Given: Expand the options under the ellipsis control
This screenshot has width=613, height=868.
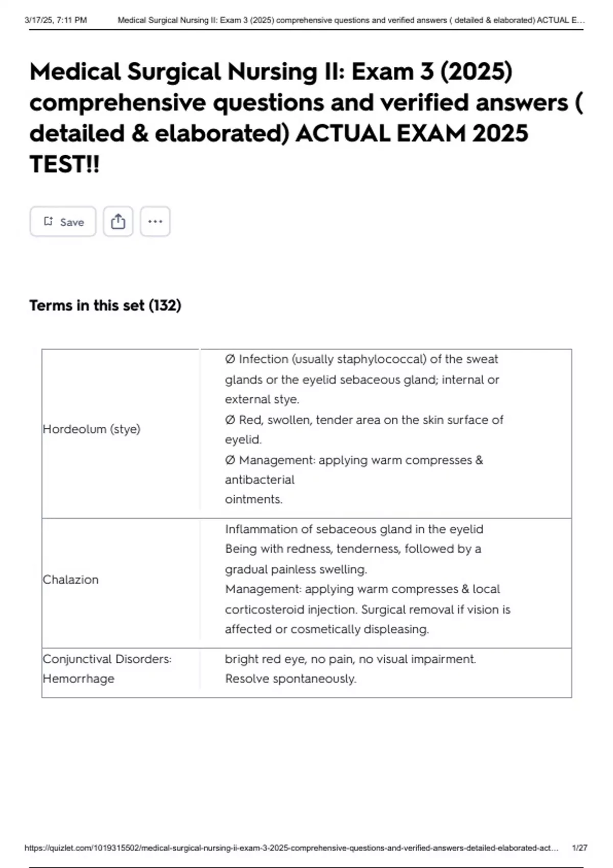Looking at the screenshot, I should (155, 221).
